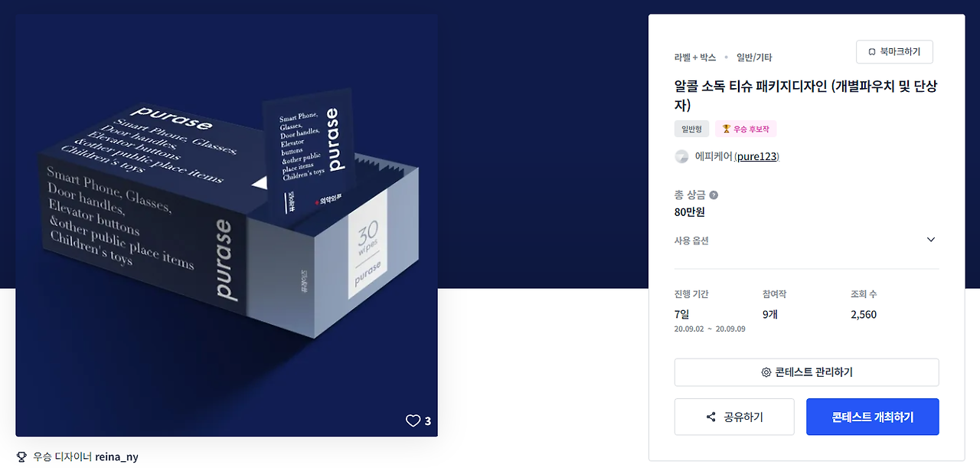Click the heart like icon on the image

point(413,421)
